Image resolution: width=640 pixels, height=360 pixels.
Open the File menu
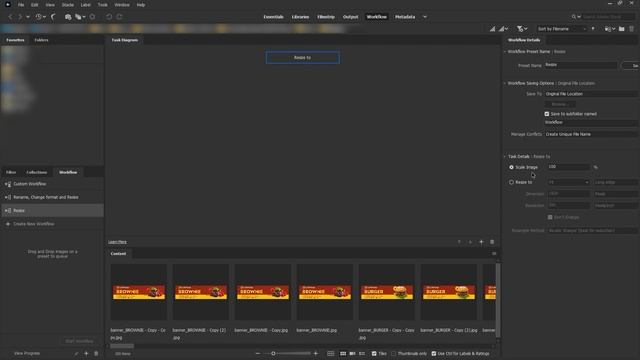tap(21, 5)
